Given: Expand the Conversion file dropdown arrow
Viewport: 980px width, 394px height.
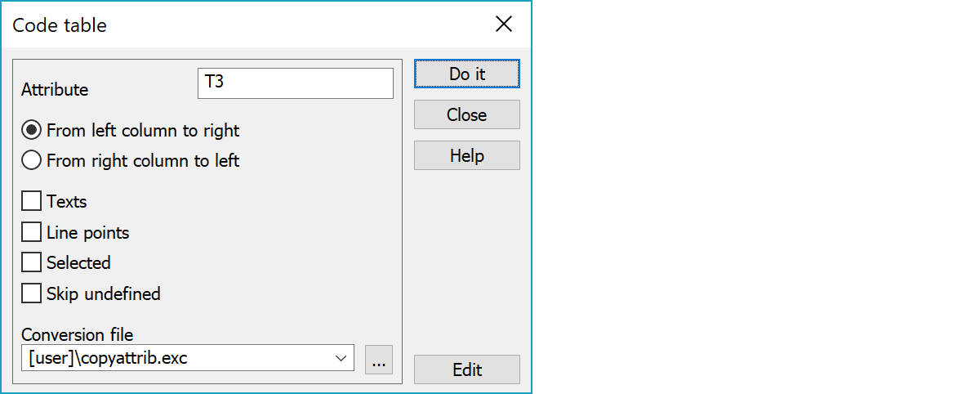Looking at the screenshot, I should (x=341, y=359).
